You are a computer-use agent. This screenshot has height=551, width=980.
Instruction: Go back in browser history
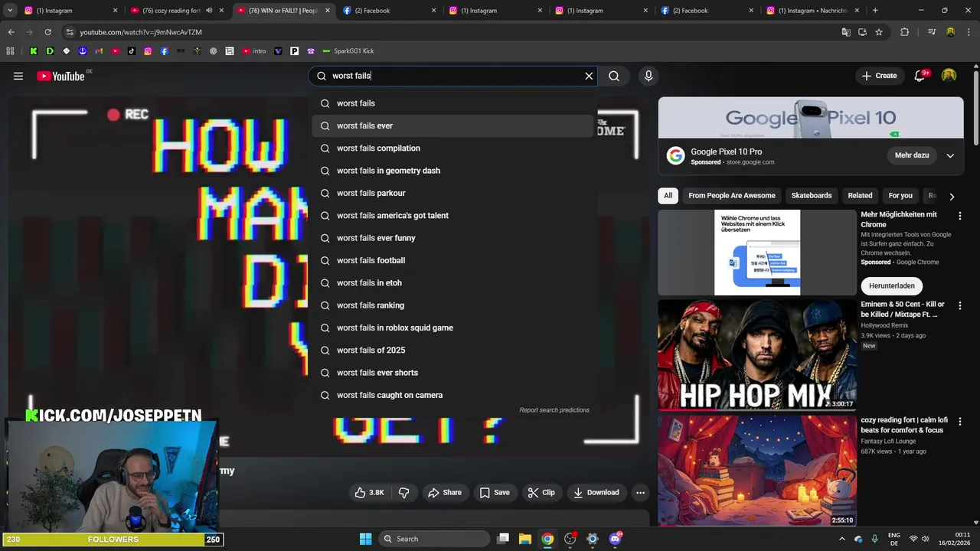tap(11, 32)
